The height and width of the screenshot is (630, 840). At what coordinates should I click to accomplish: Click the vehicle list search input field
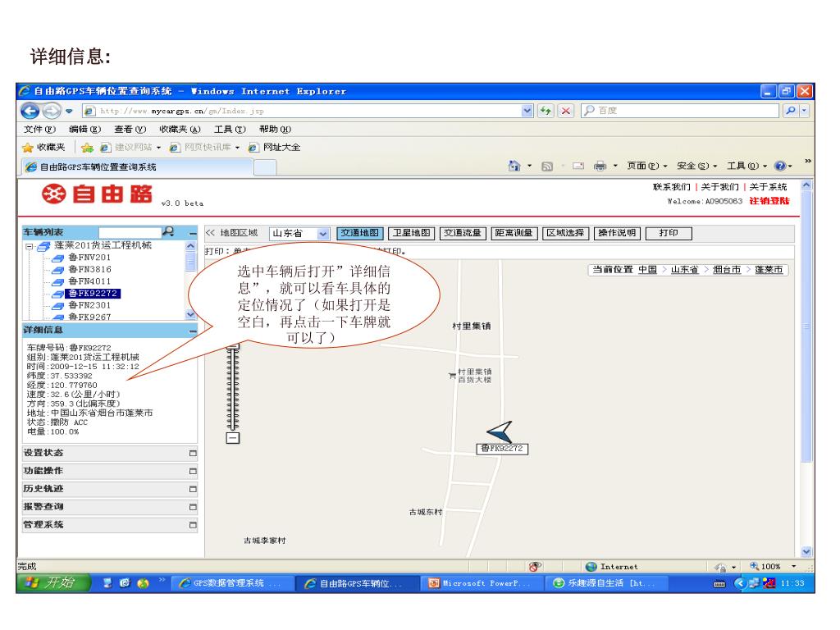coord(130,232)
